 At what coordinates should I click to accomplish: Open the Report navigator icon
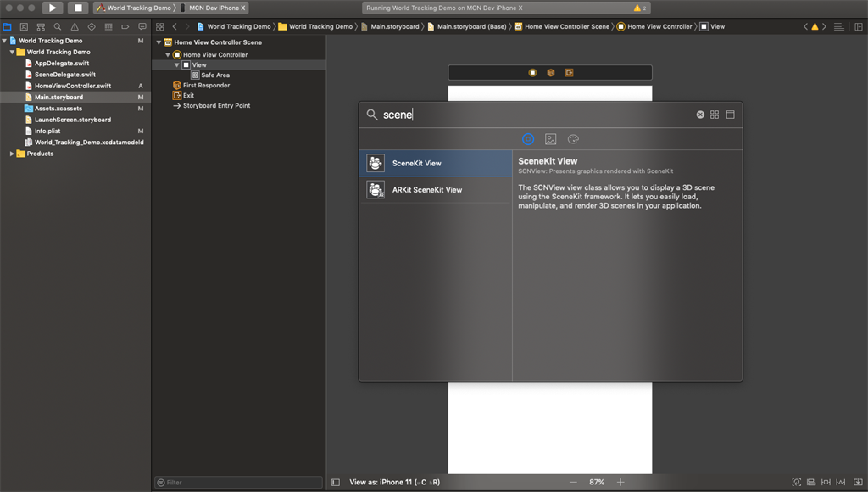(142, 26)
